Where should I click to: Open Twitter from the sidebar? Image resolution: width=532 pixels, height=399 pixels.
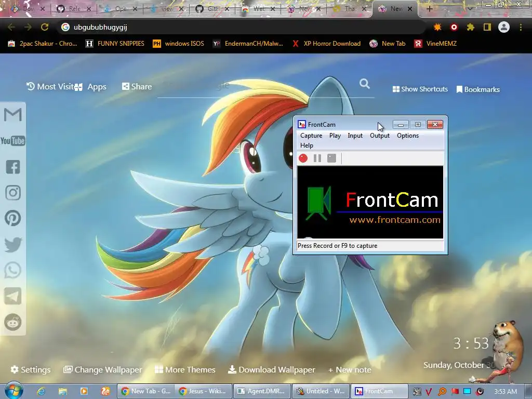[x=13, y=244]
